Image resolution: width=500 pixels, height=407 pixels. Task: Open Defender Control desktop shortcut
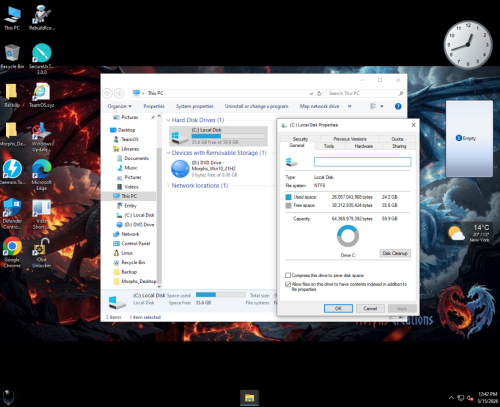point(12,213)
